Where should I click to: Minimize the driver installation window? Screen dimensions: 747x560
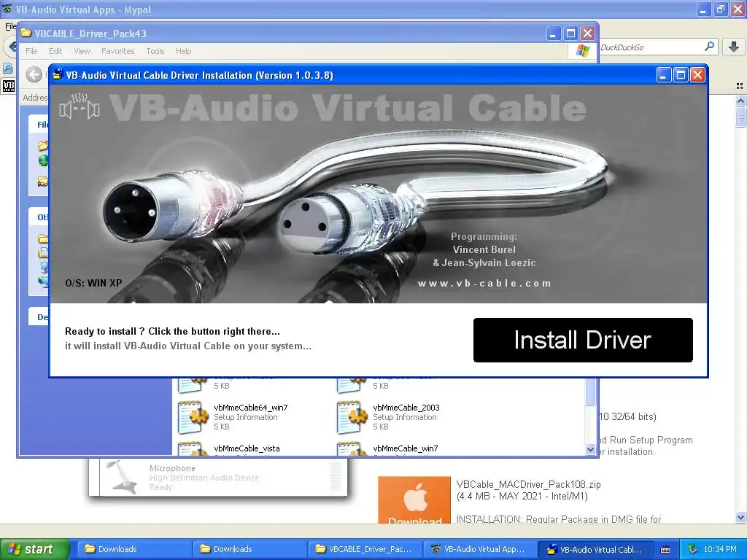(664, 75)
